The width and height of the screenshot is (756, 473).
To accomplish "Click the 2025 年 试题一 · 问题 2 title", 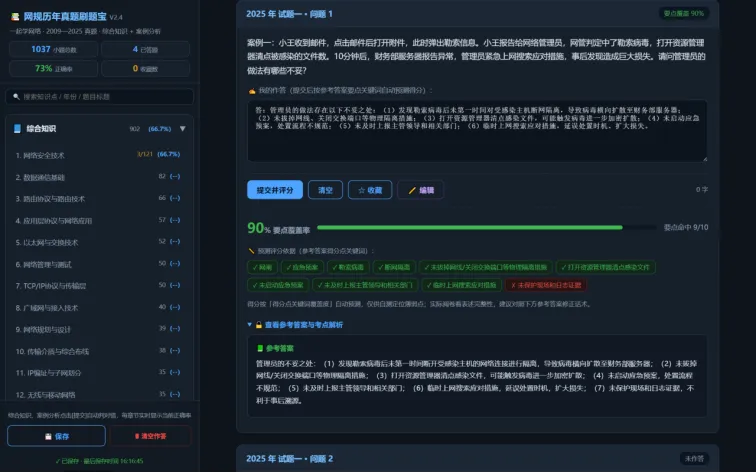I will click(x=289, y=459).
